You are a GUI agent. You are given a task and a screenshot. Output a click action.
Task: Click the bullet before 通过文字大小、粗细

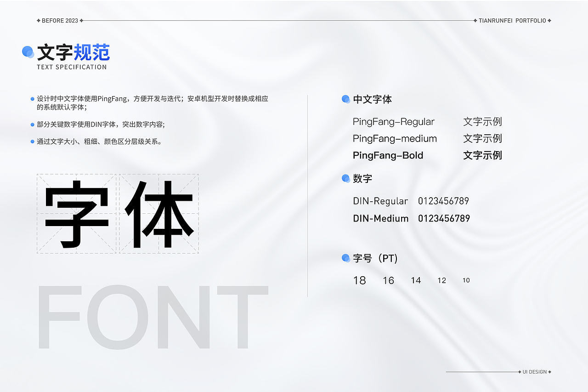[32, 142]
